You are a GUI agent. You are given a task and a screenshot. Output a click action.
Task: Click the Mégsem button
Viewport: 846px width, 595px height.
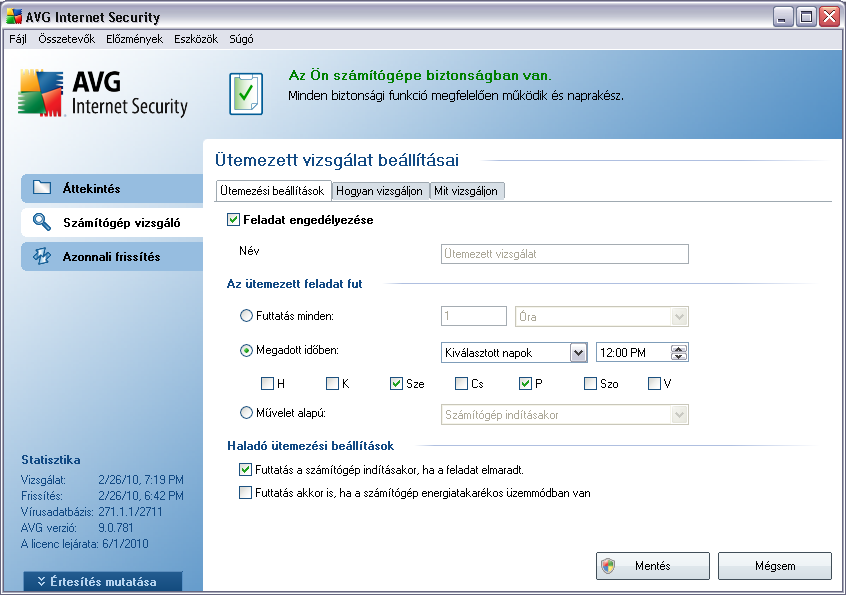tap(775, 566)
